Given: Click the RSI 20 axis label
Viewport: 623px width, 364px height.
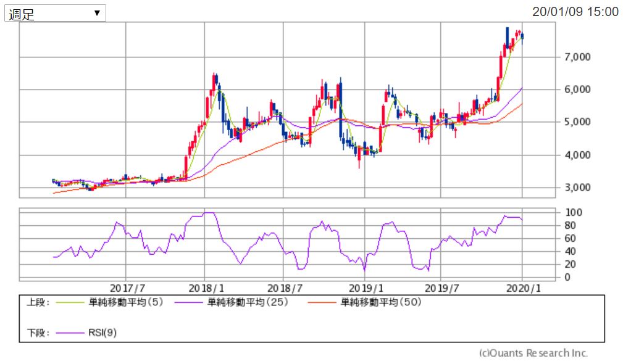Looking at the screenshot, I should click(x=570, y=265).
